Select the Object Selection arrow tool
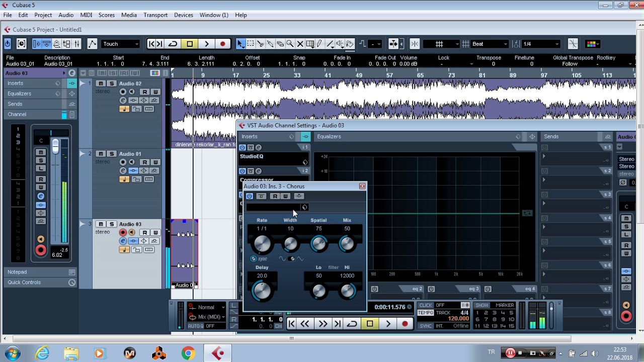 (x=241, y=44)
